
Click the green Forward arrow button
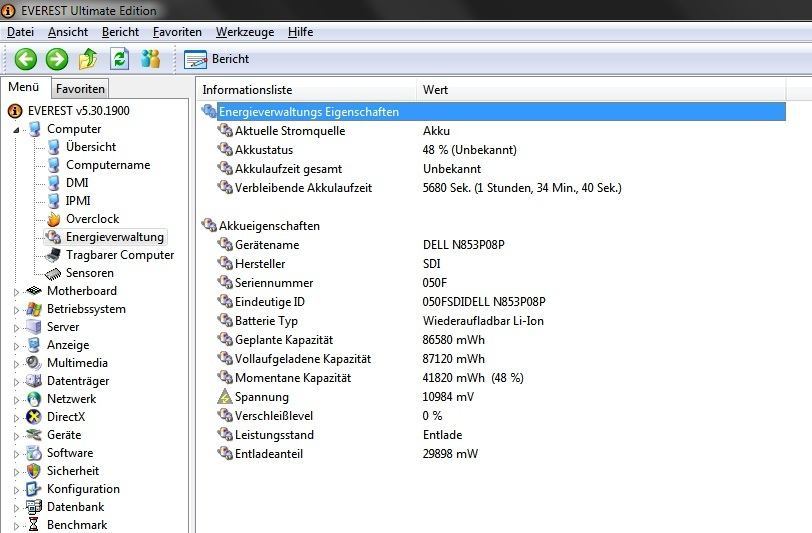[57, 59]
